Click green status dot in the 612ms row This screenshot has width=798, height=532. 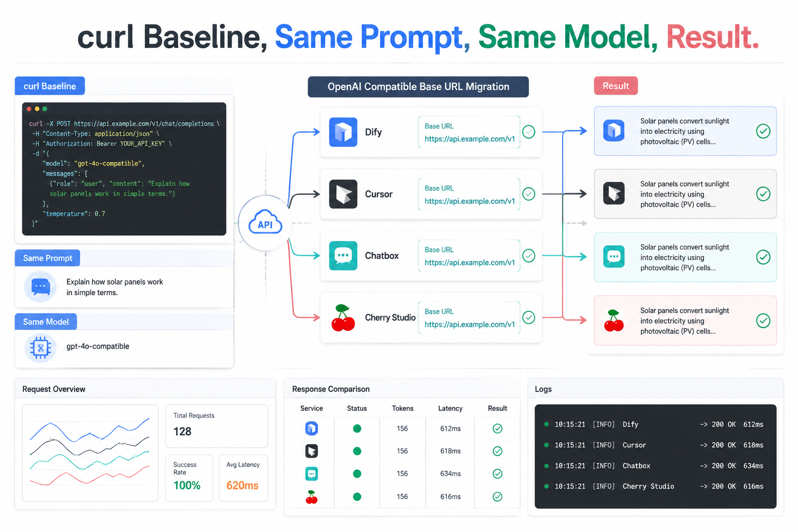click(x=357, y=429)
